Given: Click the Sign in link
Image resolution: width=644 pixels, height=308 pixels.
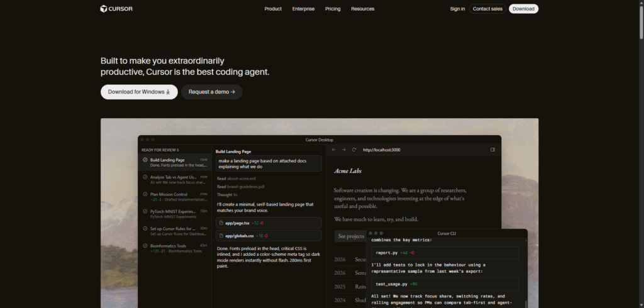Looking at the screenshot, I should click(x=458, y=9).
